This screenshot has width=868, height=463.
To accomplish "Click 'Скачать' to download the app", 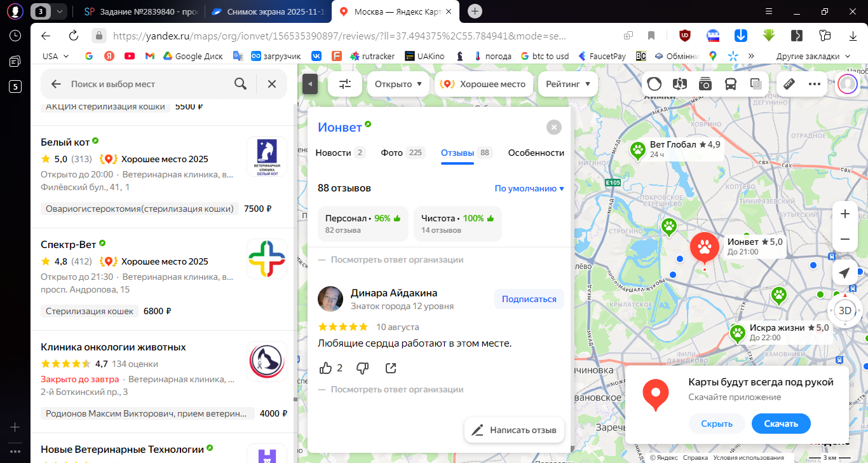I will pyautogui.click(x=781, y=424).
